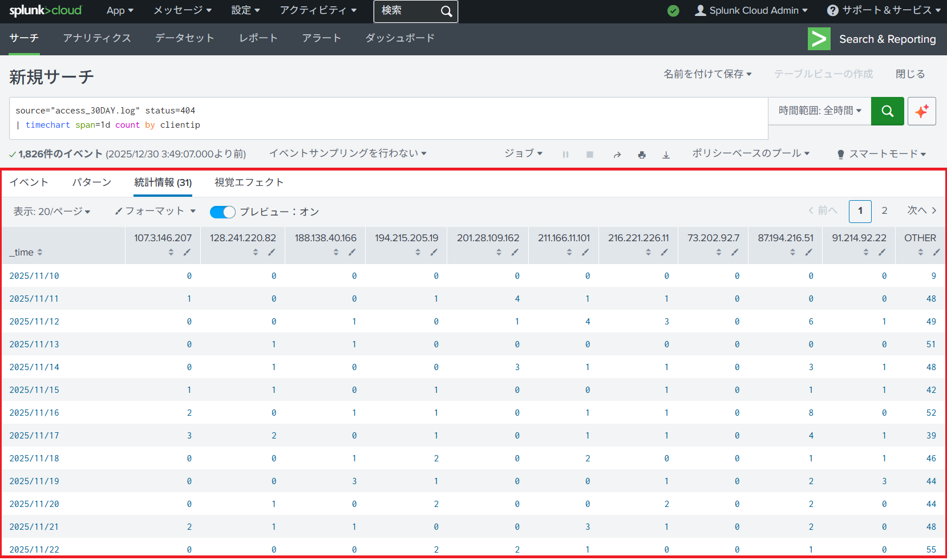Click the print results icon
947x560 pixels.
tap(642, 155)
